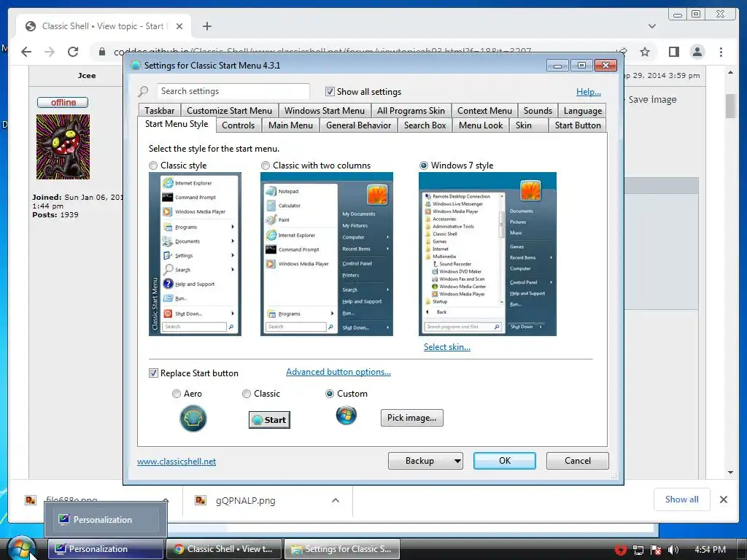Switch to Menu Look tab
This screenshot has width=747, height=560.
pyautogui.click(x=481, y=125)
